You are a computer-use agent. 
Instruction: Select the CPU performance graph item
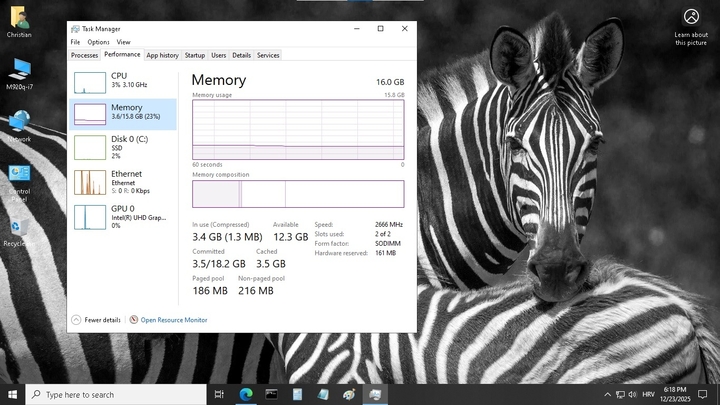tap(124, 80)
